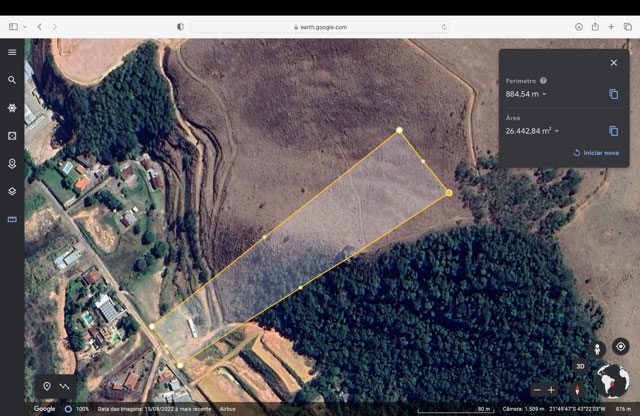Click Iniciar nova to start new measurement
Image resolution: width=640 pixels, height=416 pixels.
click(x=596, y=153)
